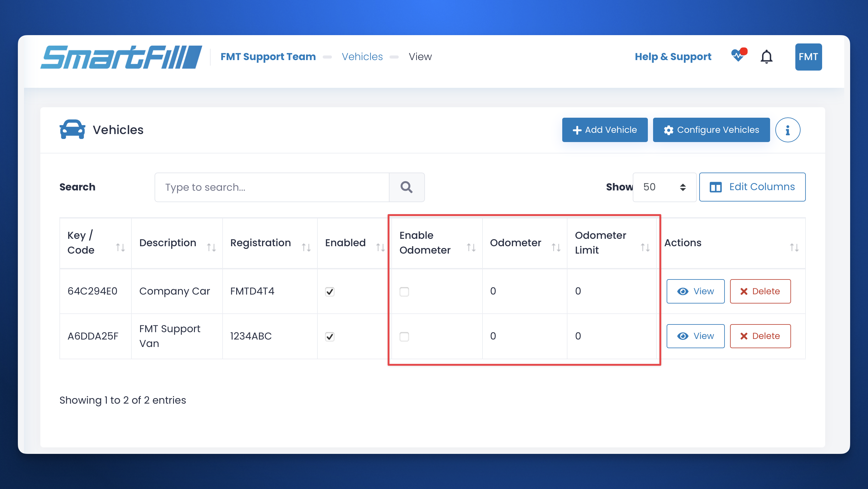Click the Add Vehicle button
Viewport: 868px width, 489px height.
tap(604, 130)
